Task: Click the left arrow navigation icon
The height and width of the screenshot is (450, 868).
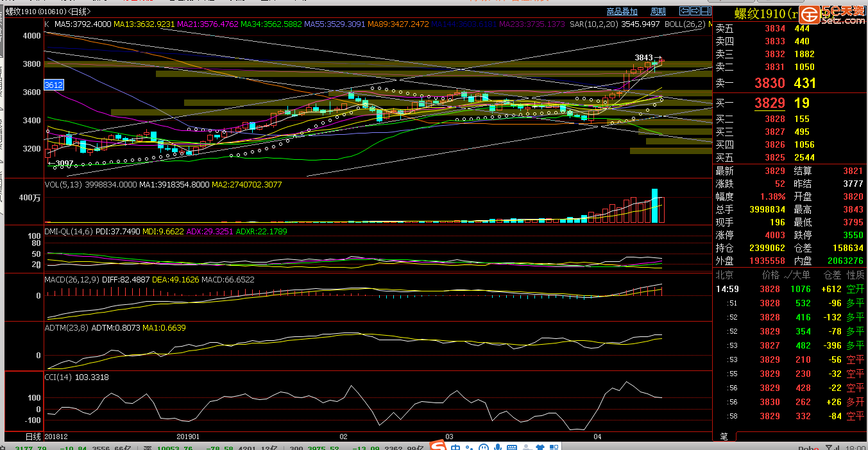Action: pyautogui.click(x=685, y=11)
